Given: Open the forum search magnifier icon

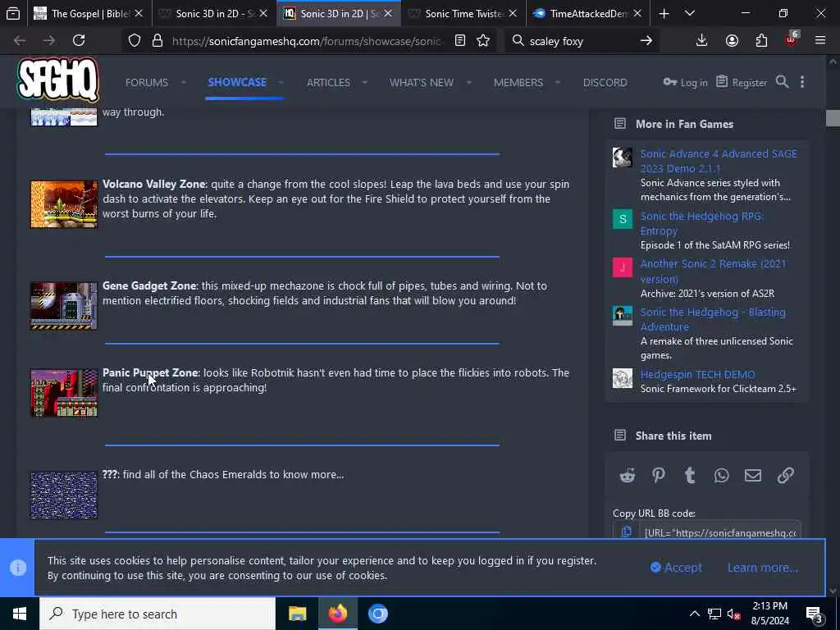Looking at the screenshot, I should pyautogui.click(x=782, y=82).
